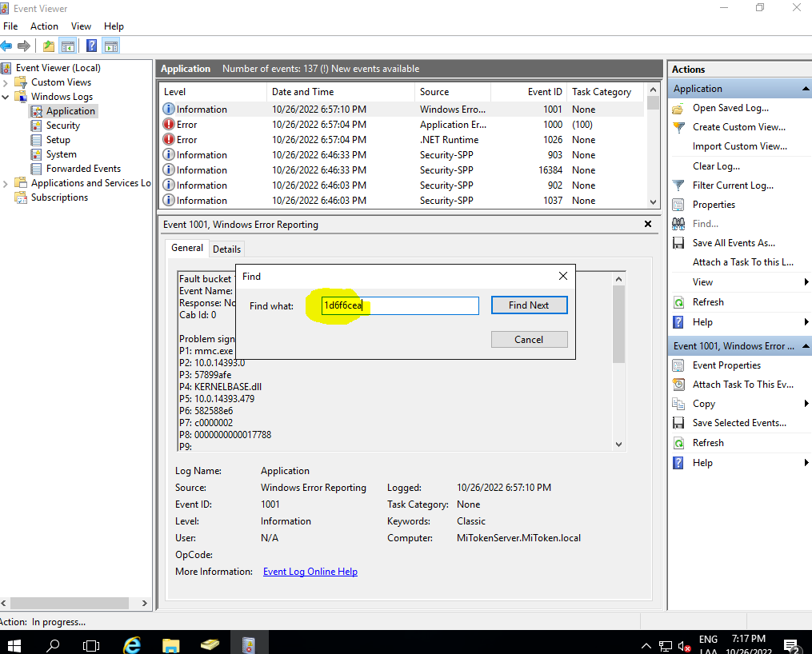Click the Back arrow toolbar icon
Screen dimensions: 812x654
pos(6,46)
